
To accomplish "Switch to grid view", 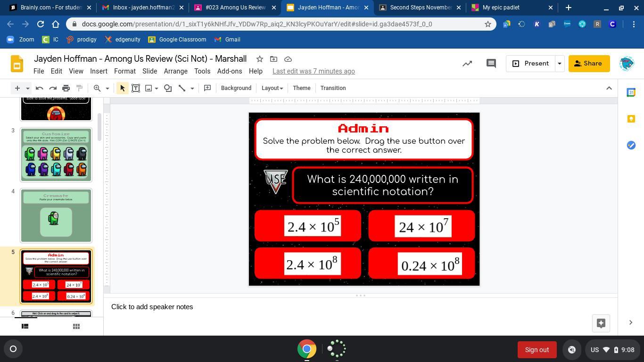I will (76, 326).
